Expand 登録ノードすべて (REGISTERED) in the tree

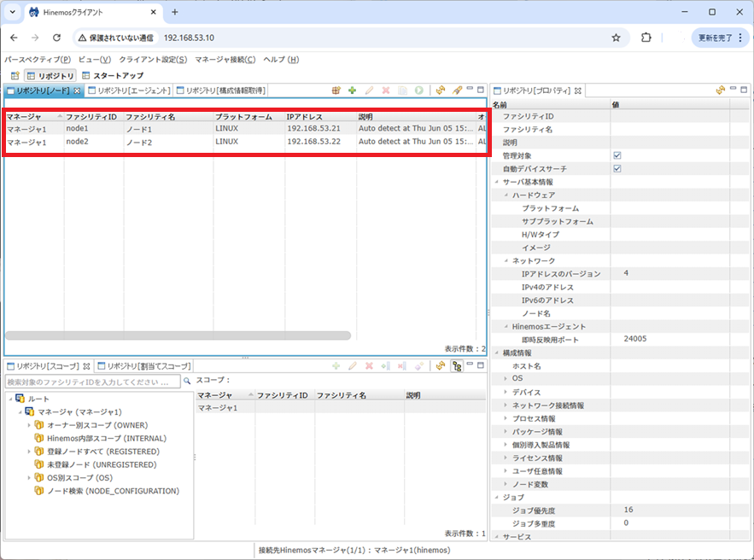[x=29, y=452]
